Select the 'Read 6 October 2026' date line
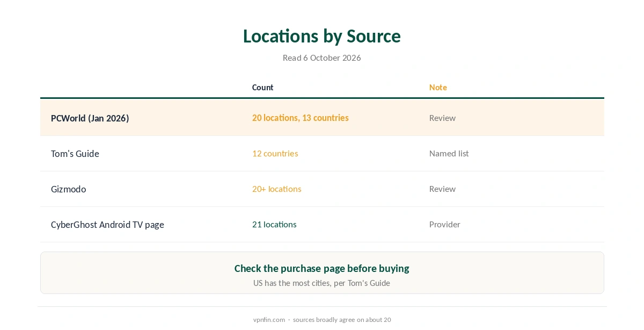Viewport: 644px width, 330px height. point(321,58)
